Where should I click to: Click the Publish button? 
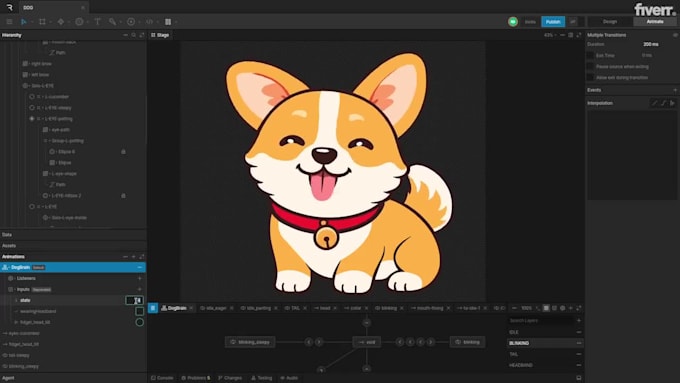click(x=553, y=21)
